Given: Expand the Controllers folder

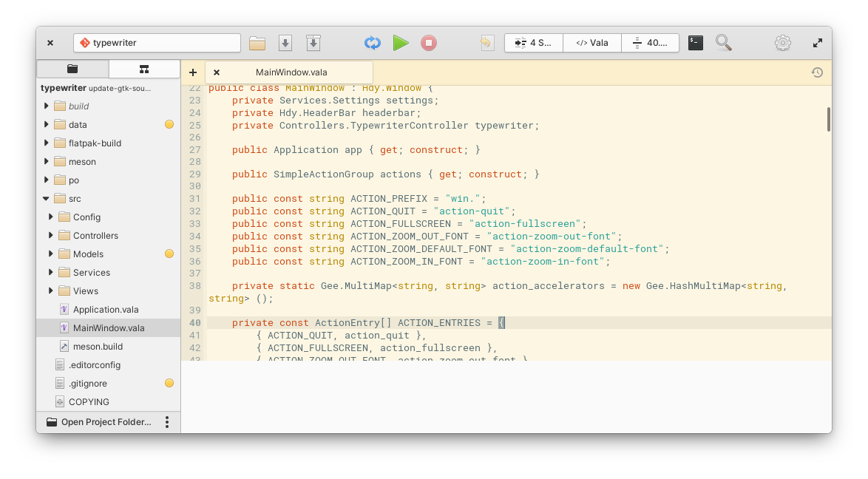Looking at the screenshot, I should click(x=50, y=235).
